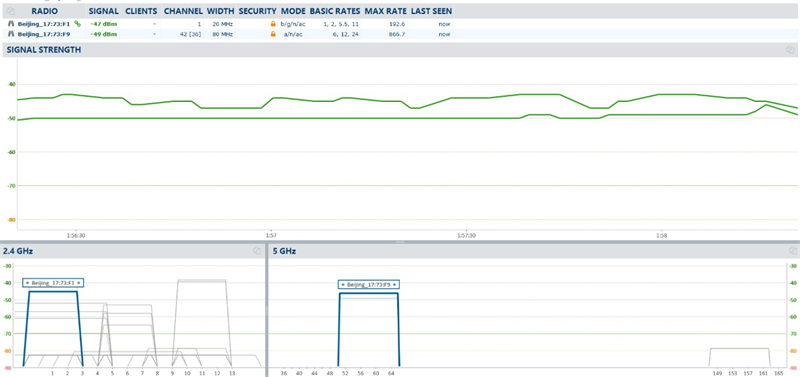Click the orange lock icon in the 20 MHz row

click(273, 23)
